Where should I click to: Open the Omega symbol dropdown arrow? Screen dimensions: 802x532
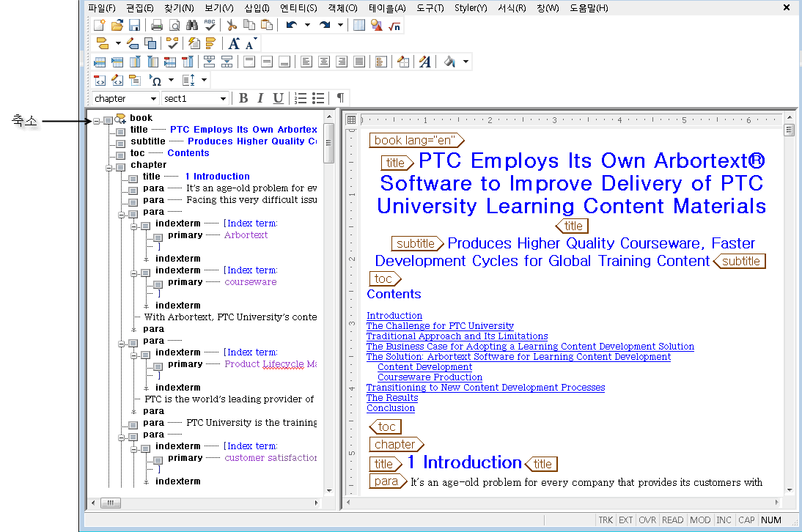tap(171, 80)
